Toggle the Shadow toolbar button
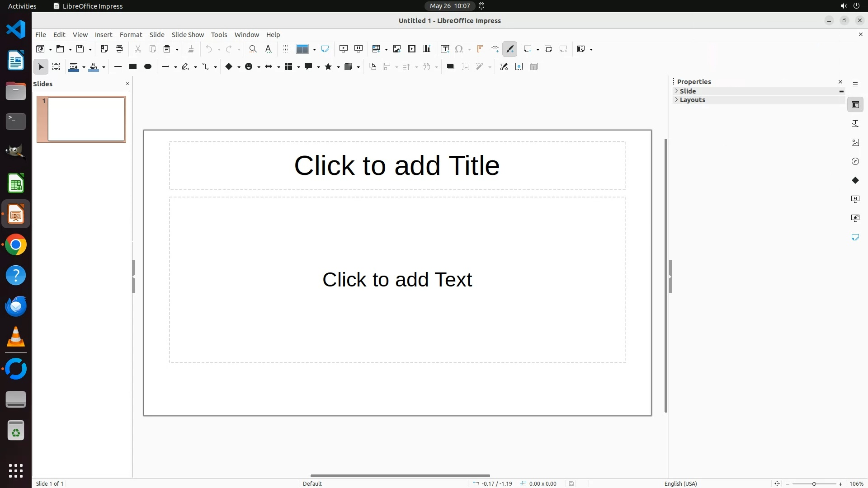The image size is (868, 488). 450,66
